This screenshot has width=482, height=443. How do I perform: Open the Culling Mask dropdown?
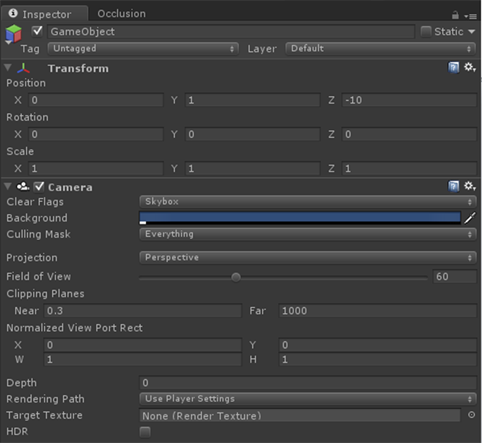pyautogui.click(x=308, y=234)
